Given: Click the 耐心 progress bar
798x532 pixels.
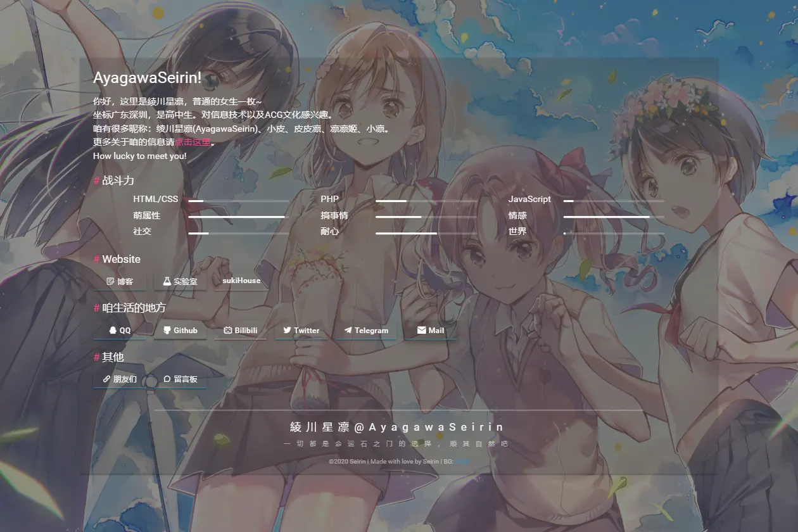Looking at the screenshot, I should coord(426,233).
